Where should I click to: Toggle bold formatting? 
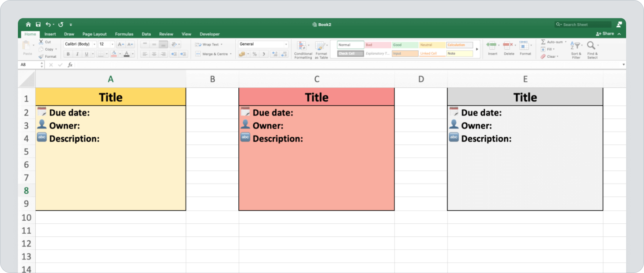[x=68, y=54]
